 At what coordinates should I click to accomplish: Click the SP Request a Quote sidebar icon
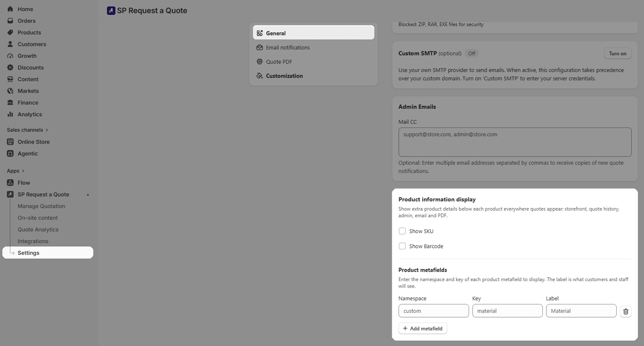(x=10, y=194)
